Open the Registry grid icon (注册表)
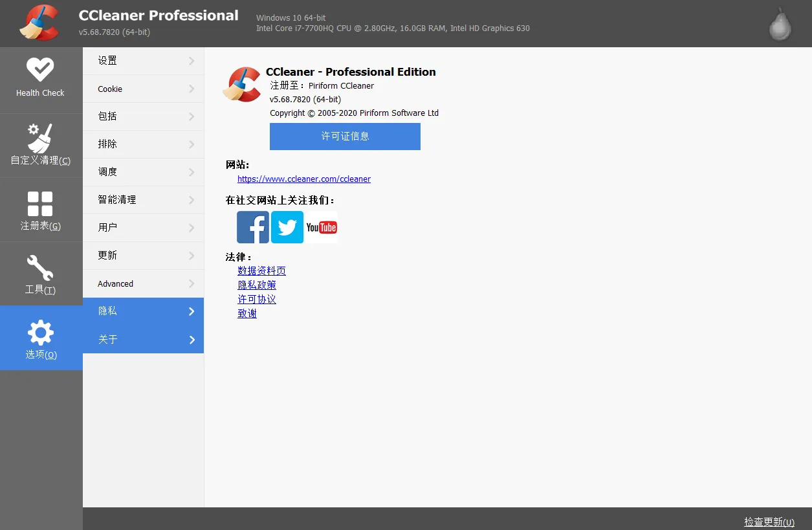The image size is (812, 530). click(x=40, y=203)
